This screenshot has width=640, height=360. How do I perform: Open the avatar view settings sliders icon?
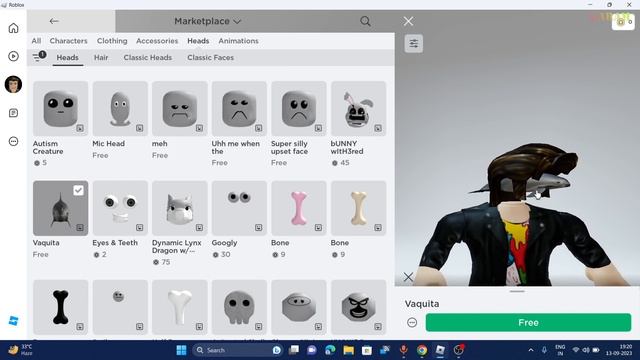(x=413, y=43)
